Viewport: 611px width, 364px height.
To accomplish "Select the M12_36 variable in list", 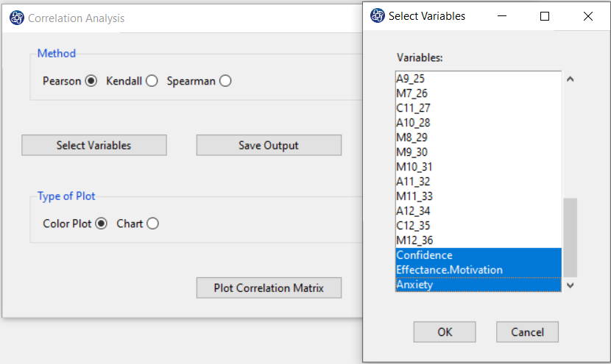I will (478, 240).
